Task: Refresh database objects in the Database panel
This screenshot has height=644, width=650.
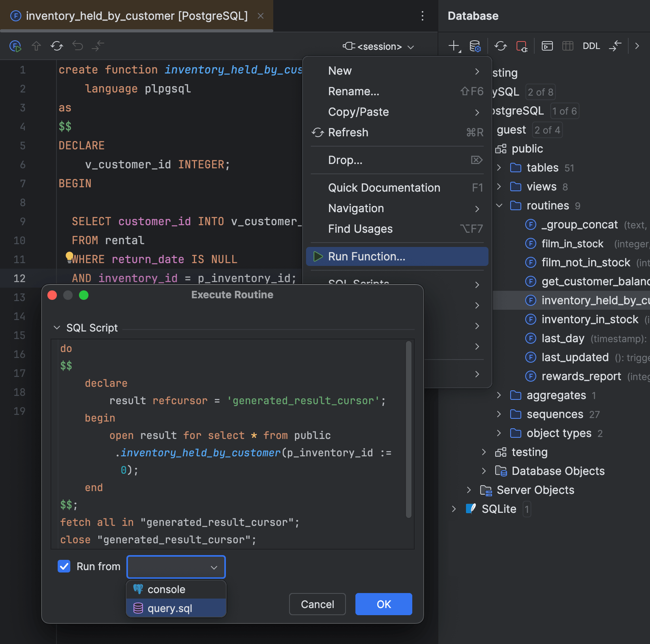Action: [501, 46]
